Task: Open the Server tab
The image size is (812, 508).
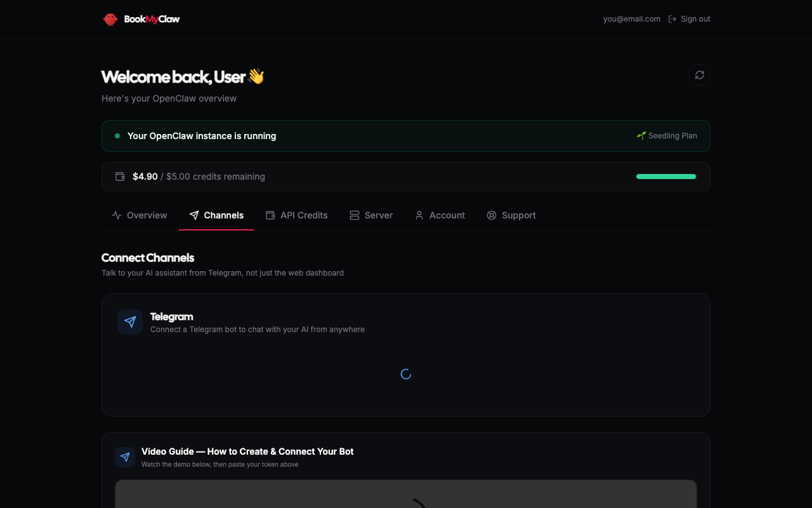Action: tap(371, 215)
